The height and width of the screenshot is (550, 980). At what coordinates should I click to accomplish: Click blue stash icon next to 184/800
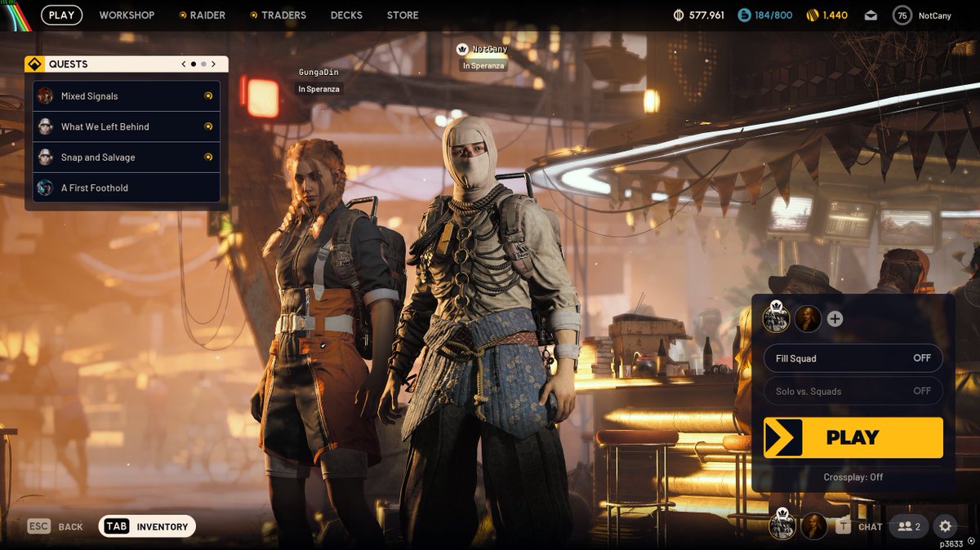tap(744, 15)
